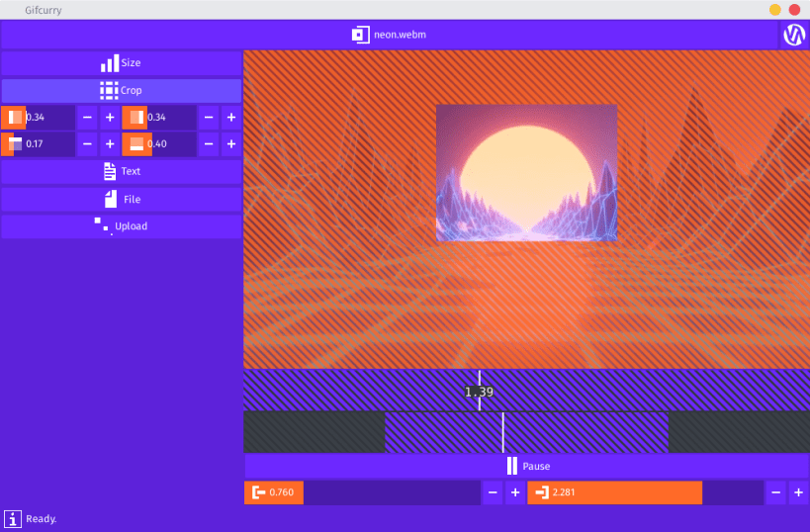Click the pause bars icon
This screenshot has height=532, width=810.
pos(512,466)
